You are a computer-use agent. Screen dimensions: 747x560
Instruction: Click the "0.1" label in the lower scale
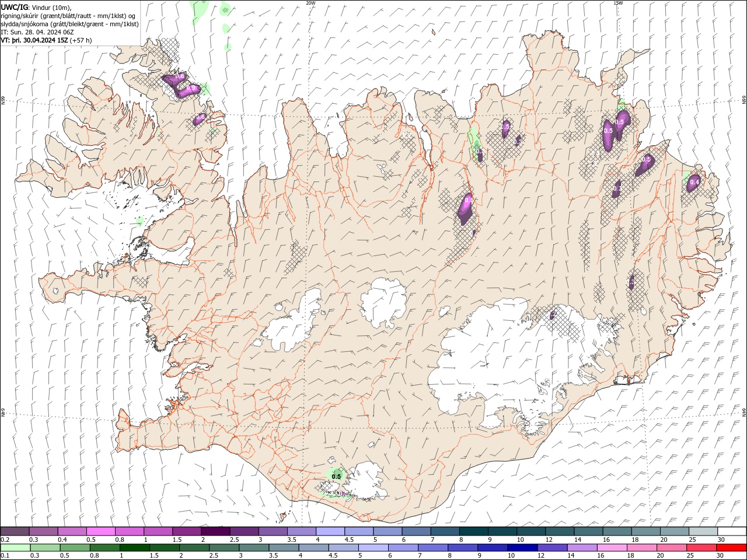pyautogui.click(x=5, y=556)
